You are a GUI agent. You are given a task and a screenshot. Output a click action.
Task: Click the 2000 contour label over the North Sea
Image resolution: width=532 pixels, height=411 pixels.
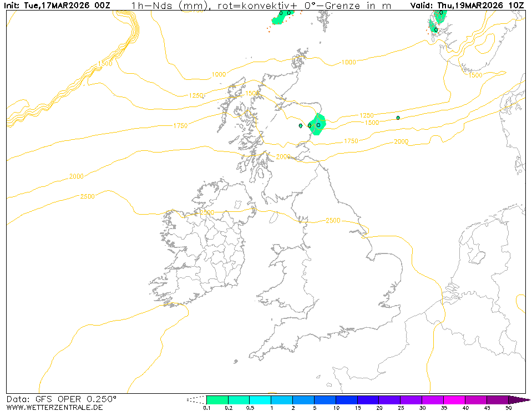(x=401, y=142)
